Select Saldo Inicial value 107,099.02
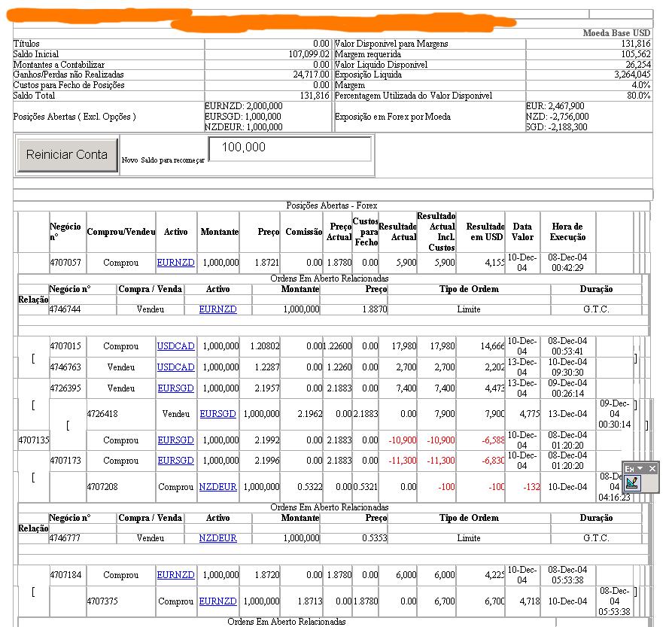672x627 pixels. coord(309,54)
